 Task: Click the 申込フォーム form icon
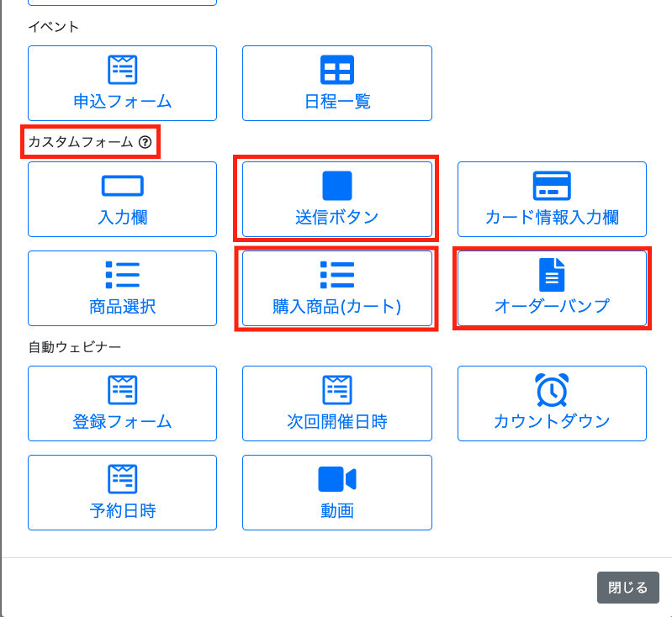point(122,69)
